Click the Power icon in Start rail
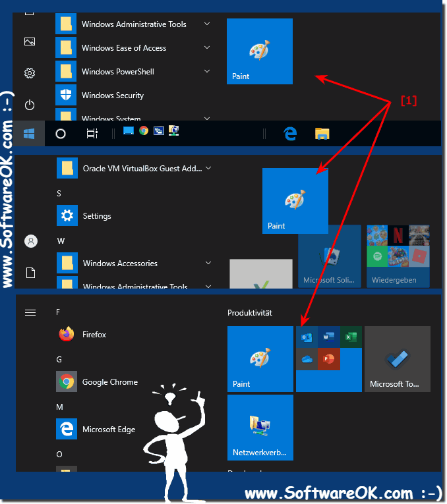Screen dimensions: 447x504 tap(30, 105)
